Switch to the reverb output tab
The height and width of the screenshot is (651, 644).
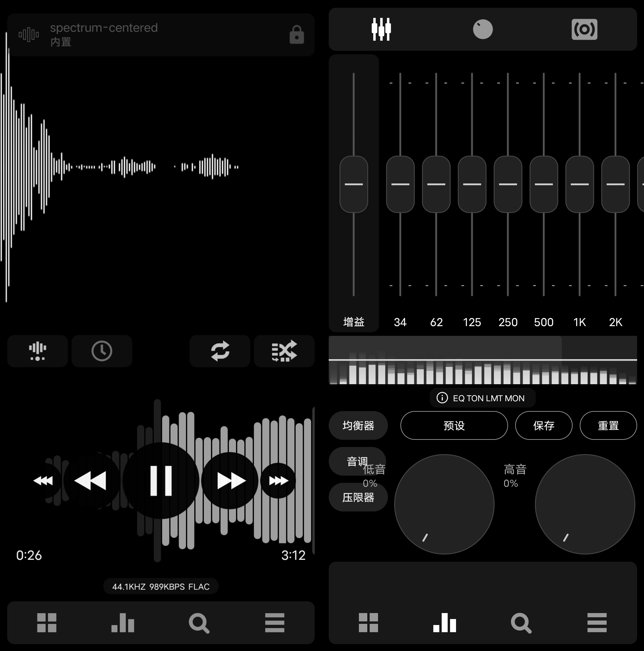(x=585, y=29)
